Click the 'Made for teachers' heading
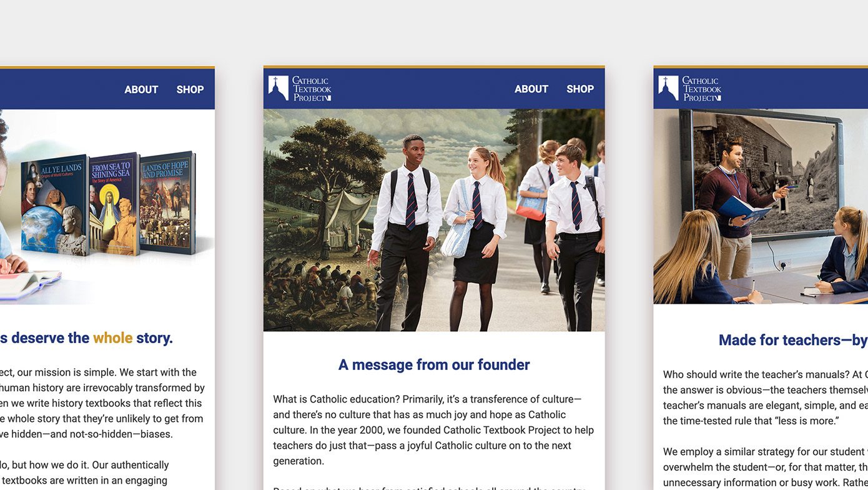The image size is (868, 490). [793, 340]
